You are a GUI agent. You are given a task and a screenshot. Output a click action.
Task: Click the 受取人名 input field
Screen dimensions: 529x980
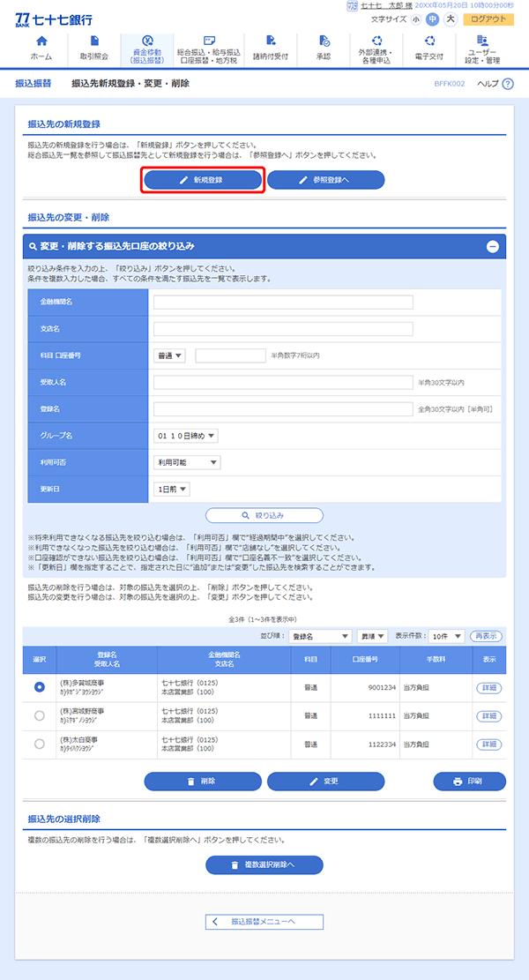tap(284, 383)
